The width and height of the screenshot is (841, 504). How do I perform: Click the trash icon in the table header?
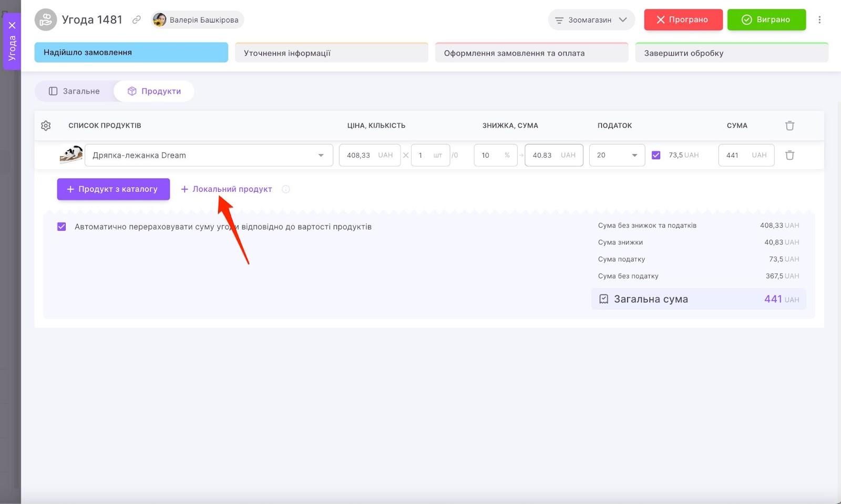tap(789, 126)
